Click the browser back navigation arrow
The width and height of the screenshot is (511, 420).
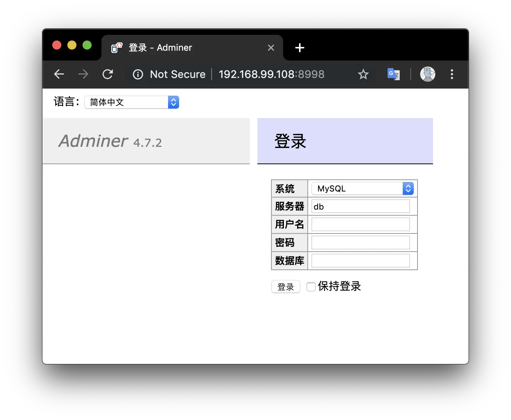[x=59, y=74]
